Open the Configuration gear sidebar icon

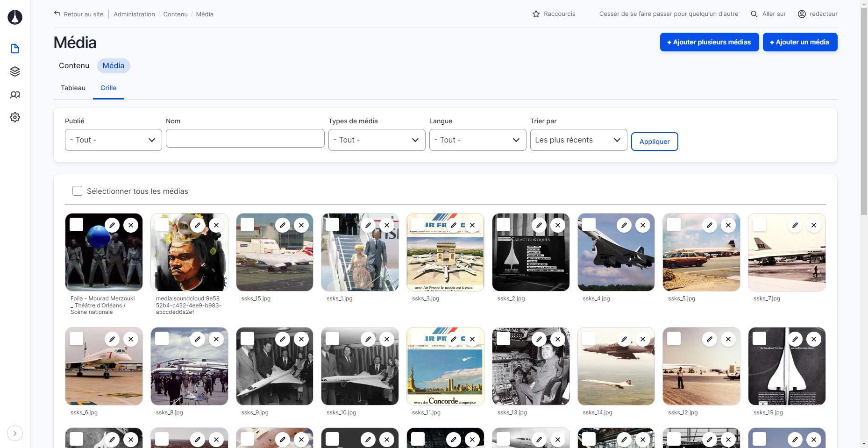pos(15,117)
